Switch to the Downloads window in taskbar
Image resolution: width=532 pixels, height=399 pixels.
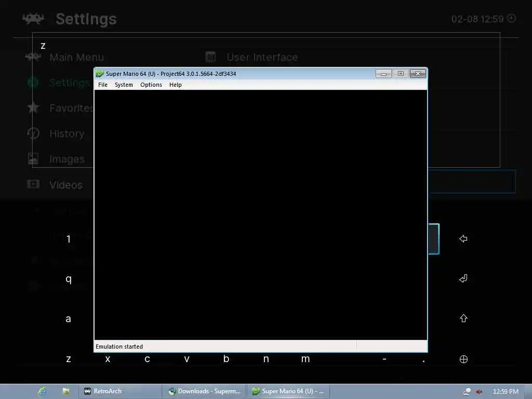[205, 391]
